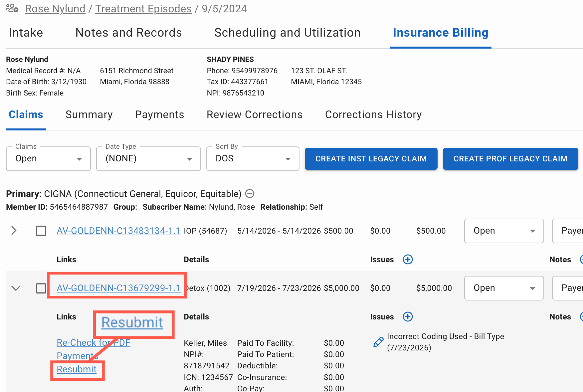Open the Claims filter dropdown
Screen dimensions: 583x392
[48, 158]
